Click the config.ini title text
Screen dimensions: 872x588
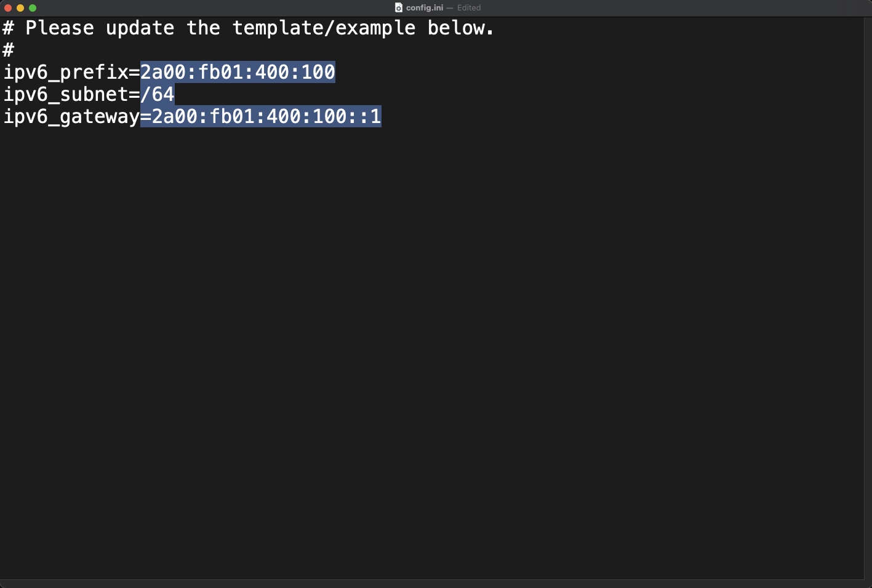425,8
